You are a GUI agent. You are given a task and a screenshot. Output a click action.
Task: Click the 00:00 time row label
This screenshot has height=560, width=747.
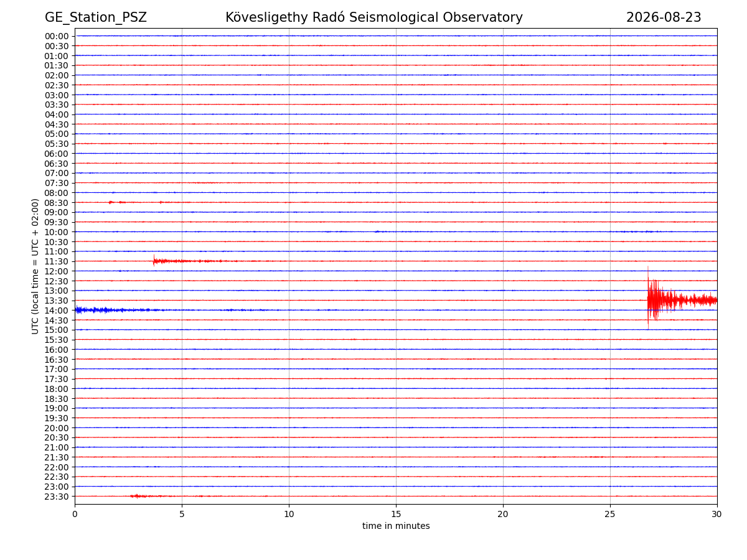coord(57,36)
